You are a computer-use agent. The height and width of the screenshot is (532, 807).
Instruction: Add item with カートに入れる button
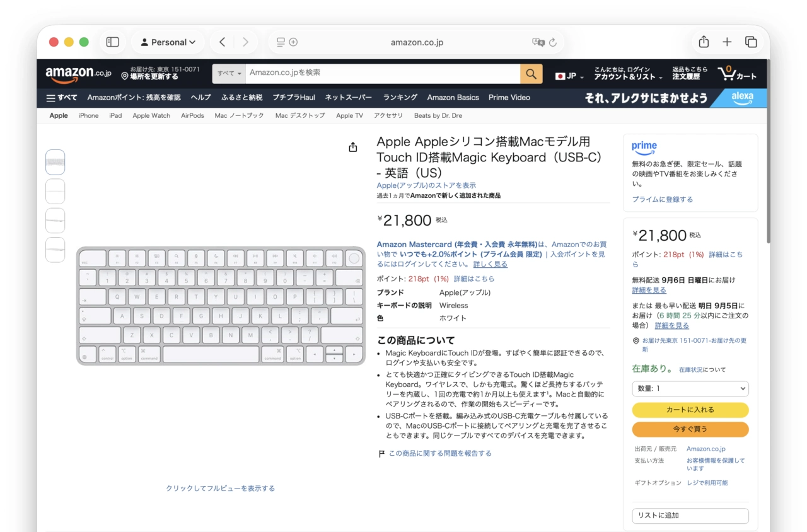[690, 410]
